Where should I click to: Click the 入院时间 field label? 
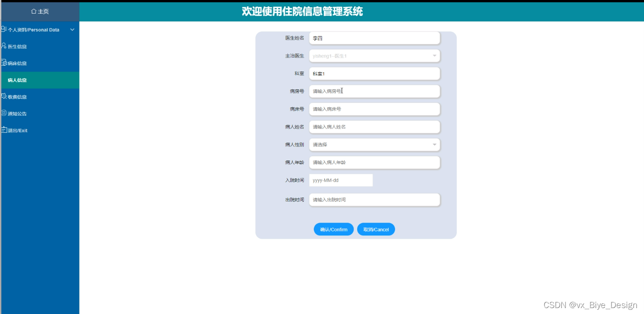coord(295,180)
